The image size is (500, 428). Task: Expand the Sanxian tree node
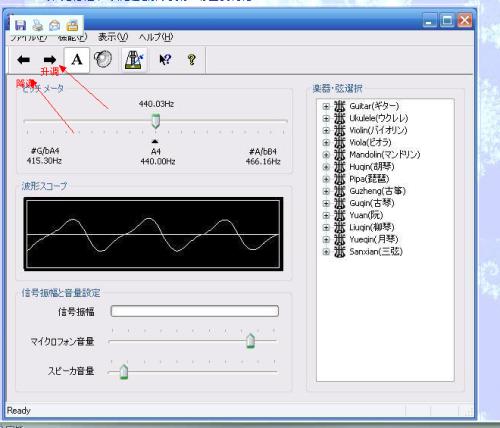point(326,252)
